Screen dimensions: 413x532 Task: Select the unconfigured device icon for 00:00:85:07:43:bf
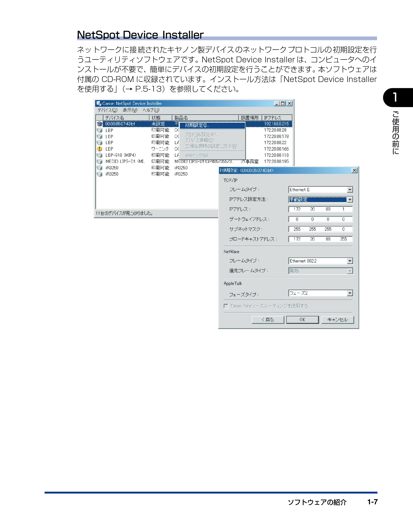tap(100, 124)
